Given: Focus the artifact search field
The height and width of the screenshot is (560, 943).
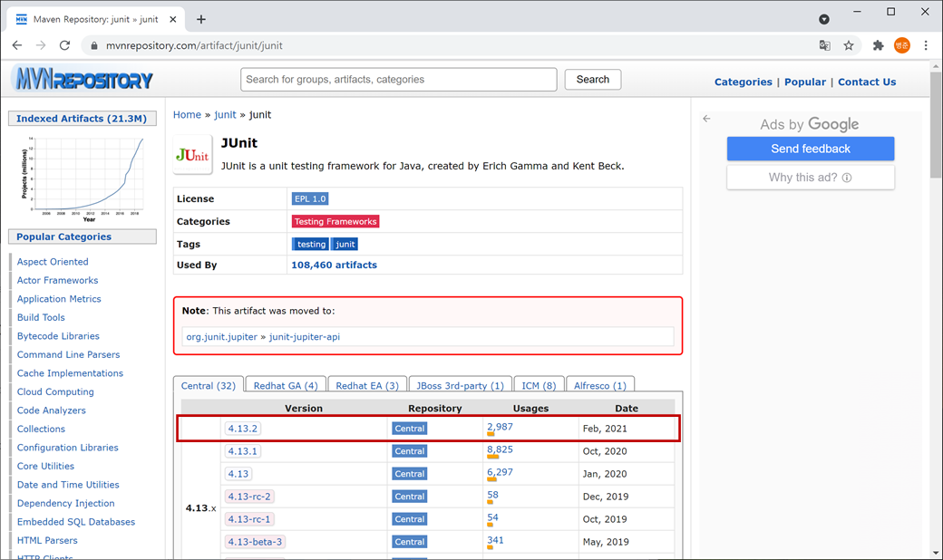Looking at the screenshot, I should pos(399,80).
